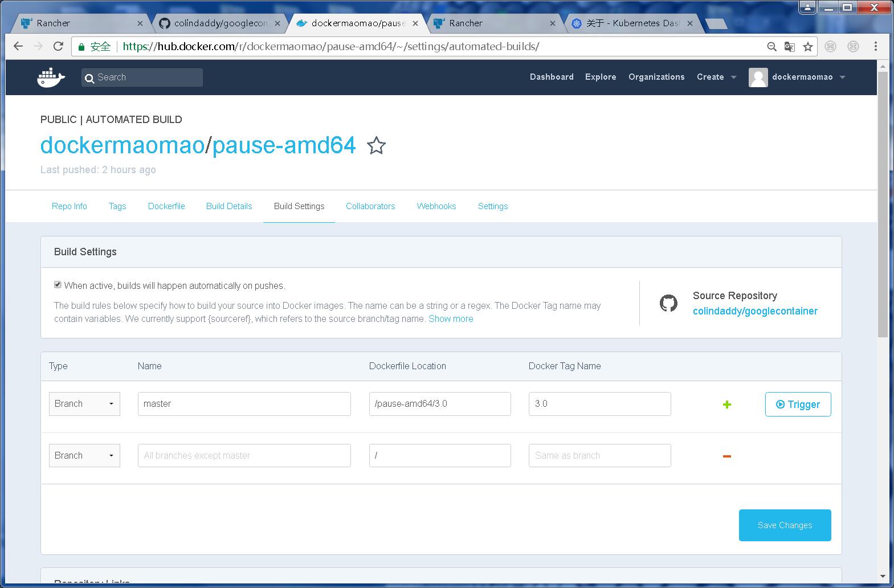Viewport: 894px width, 588px height.
Task: Toggle automatic builds on pushes checkbox
Action: (x=58, y=285)
